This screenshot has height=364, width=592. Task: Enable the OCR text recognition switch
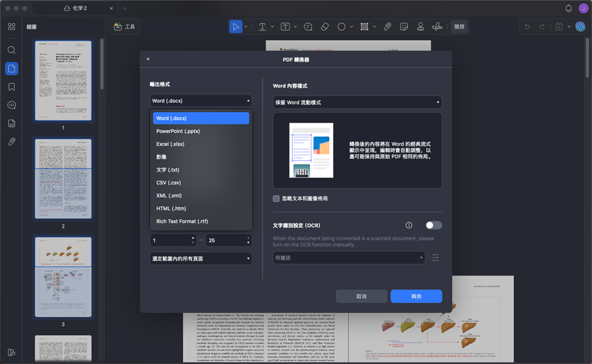[433, 225]
